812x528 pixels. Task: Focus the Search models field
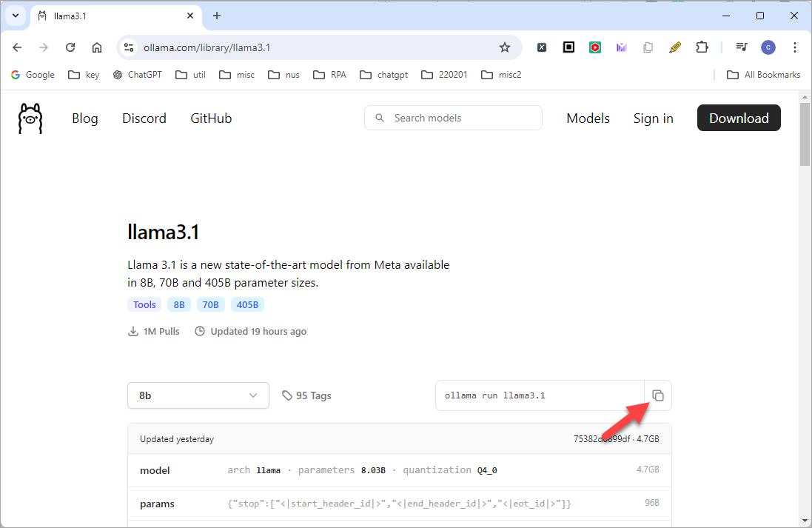454,118
